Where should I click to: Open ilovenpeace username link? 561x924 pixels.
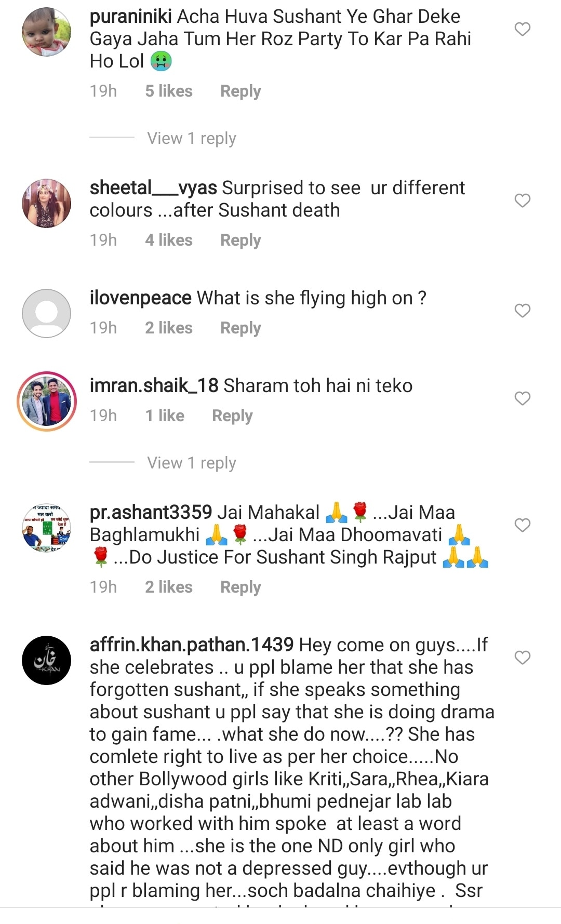point(141,298)
